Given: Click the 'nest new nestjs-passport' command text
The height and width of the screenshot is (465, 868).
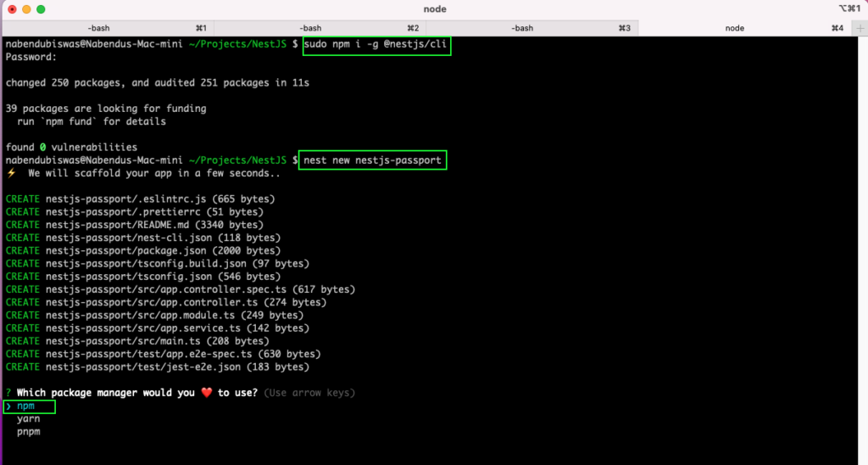Looking at the screenshot, I should tap(372, 160).
